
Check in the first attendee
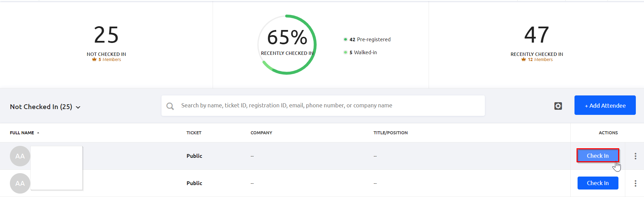pyautogui.click(x=598, y=156)
